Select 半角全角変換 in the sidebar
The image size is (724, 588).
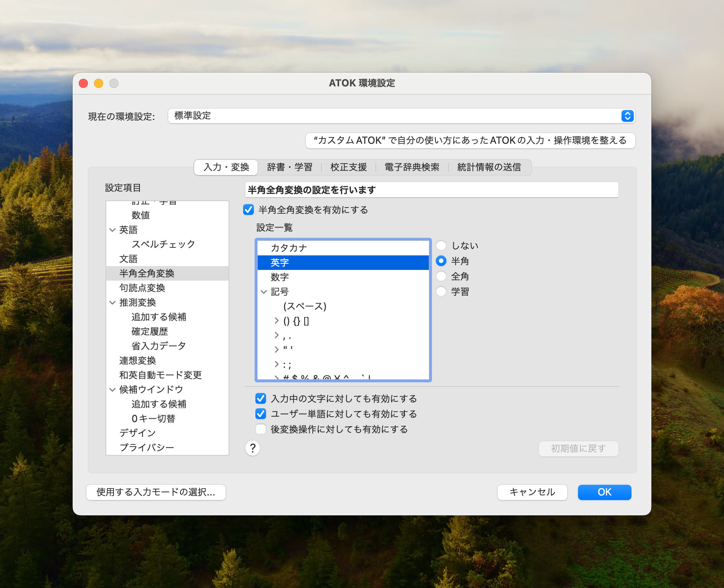click(x=167, y=273)
